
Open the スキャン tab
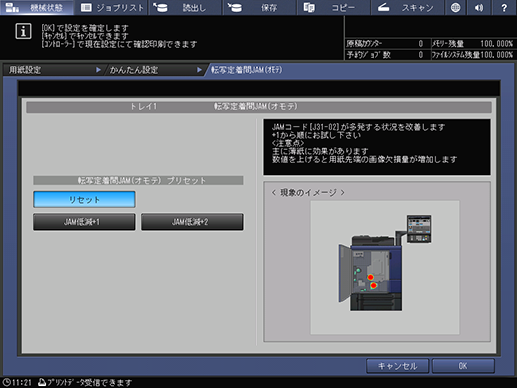(407, 7)
